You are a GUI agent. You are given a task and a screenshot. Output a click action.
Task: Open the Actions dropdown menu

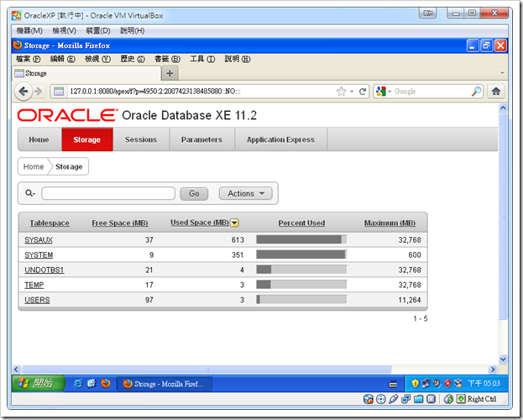pos(245,193)
